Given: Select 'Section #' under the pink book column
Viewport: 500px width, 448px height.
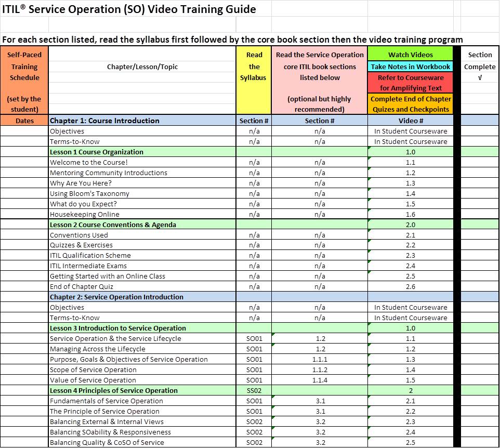Looking at the screenshot, I should tap(320, 121).
